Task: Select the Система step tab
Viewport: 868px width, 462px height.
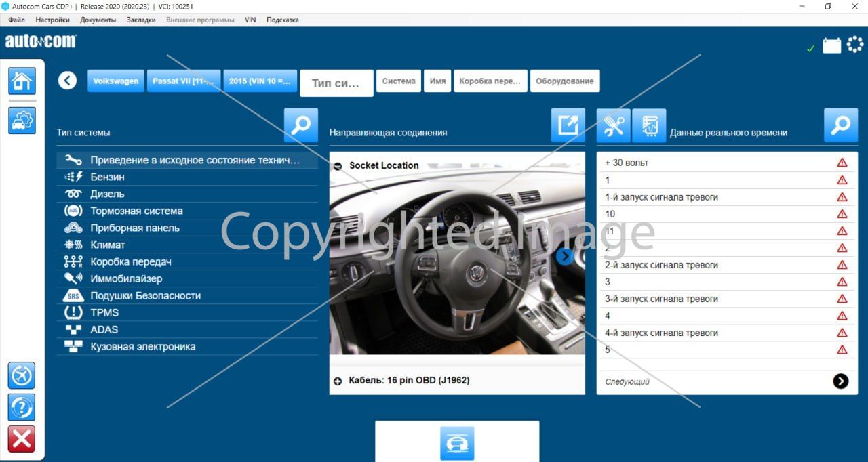Action: point(399,81)
